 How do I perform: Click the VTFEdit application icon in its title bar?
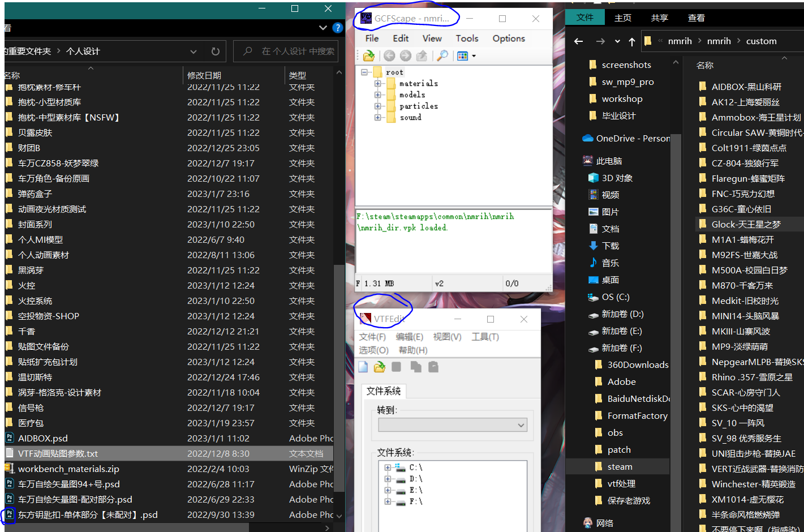click(x=366, y=319)
